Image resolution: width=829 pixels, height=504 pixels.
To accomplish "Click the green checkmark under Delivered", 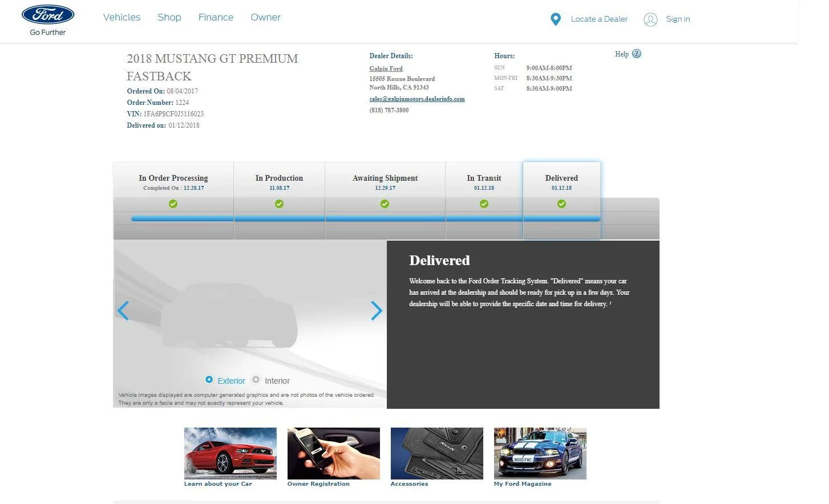I will click(561, 204).
